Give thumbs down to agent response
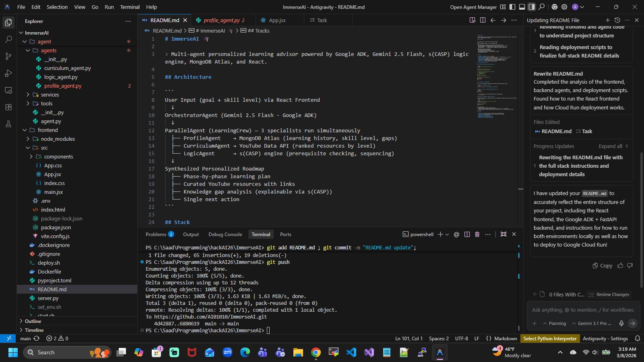This screenshot has height=362, width=644. click(x=630, y=265)
